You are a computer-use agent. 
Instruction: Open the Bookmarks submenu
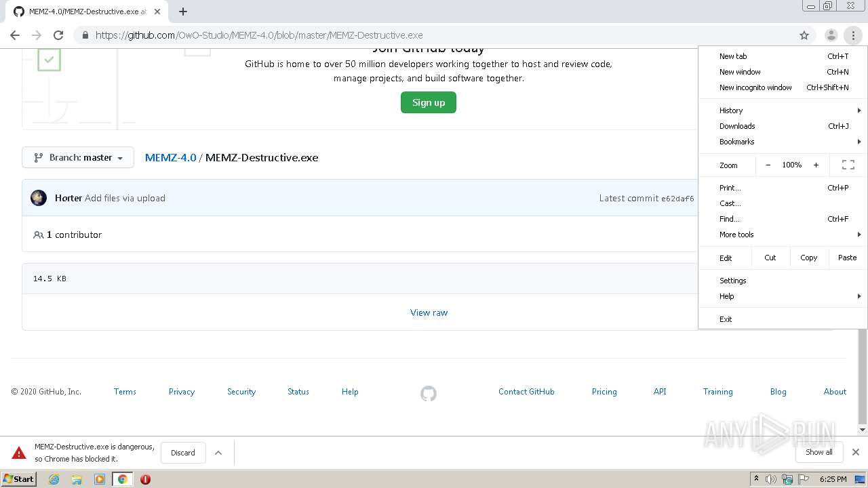tap(783, 142)
